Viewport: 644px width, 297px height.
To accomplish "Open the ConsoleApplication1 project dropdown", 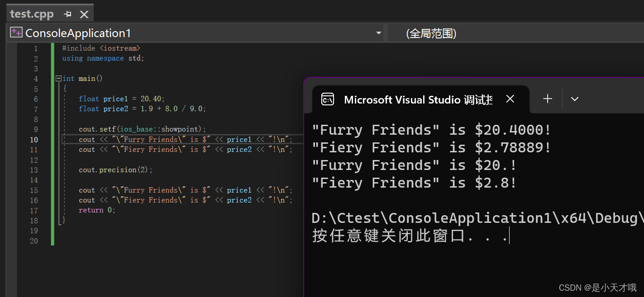I will [379, 32].
